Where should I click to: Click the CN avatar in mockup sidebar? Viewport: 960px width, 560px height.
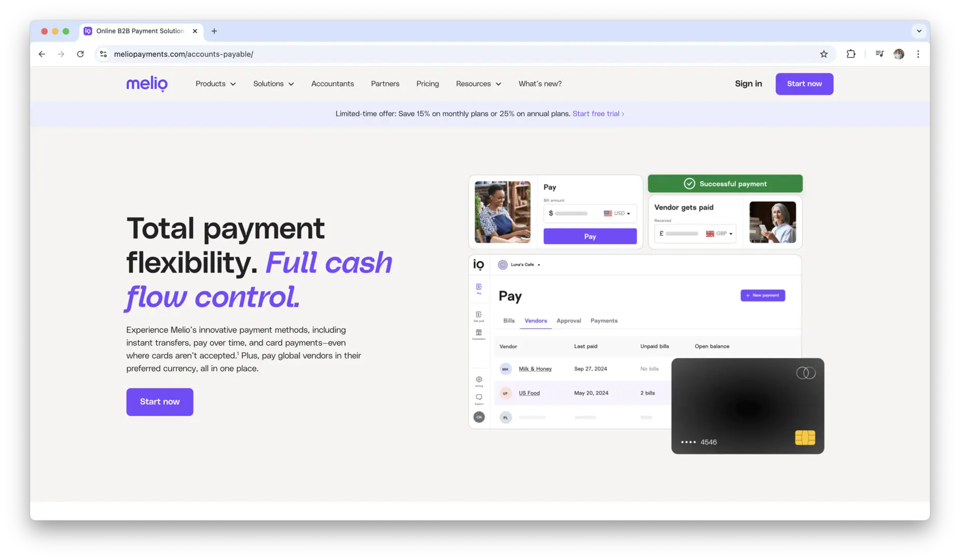click(x=479, y=417)
